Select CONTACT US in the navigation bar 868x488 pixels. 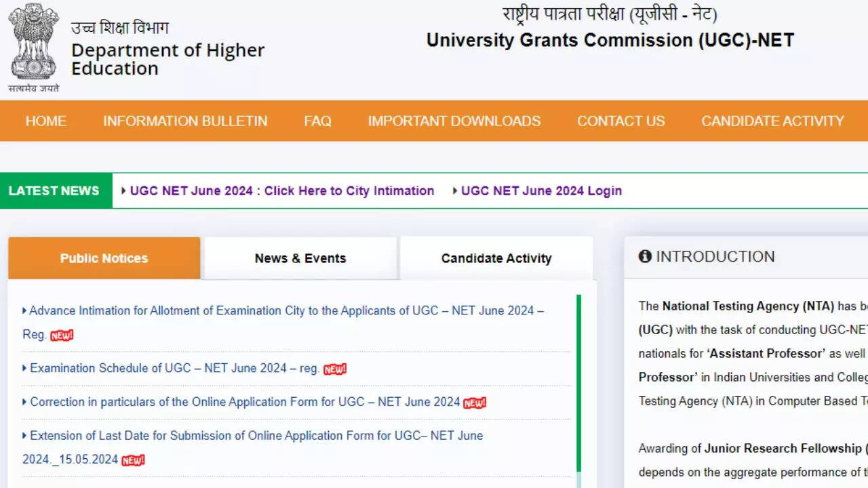pos(620,121)
